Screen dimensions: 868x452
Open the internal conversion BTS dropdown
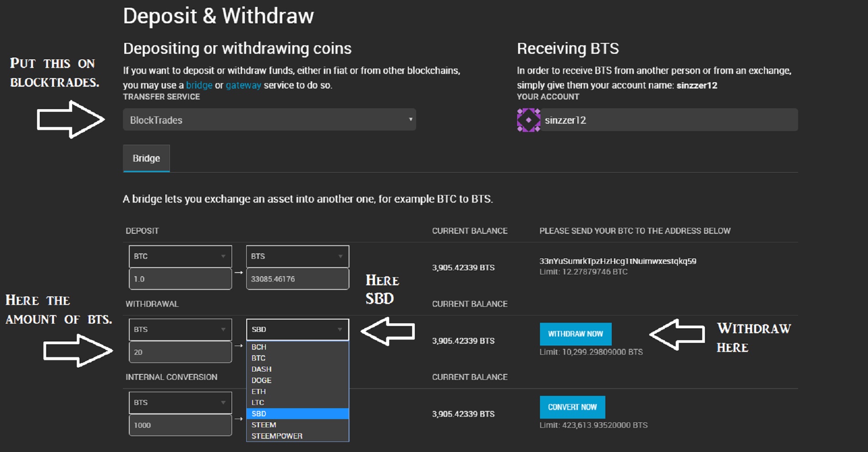point(180,402)
